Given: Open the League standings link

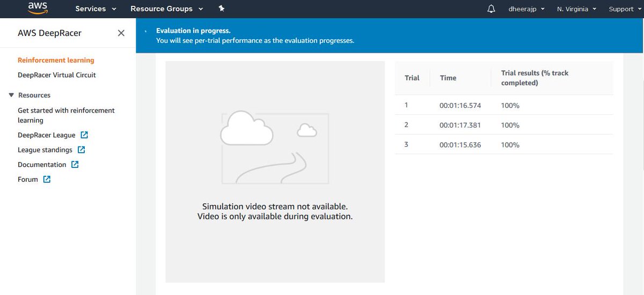Looking at the screenshot, I should [45, 150].
